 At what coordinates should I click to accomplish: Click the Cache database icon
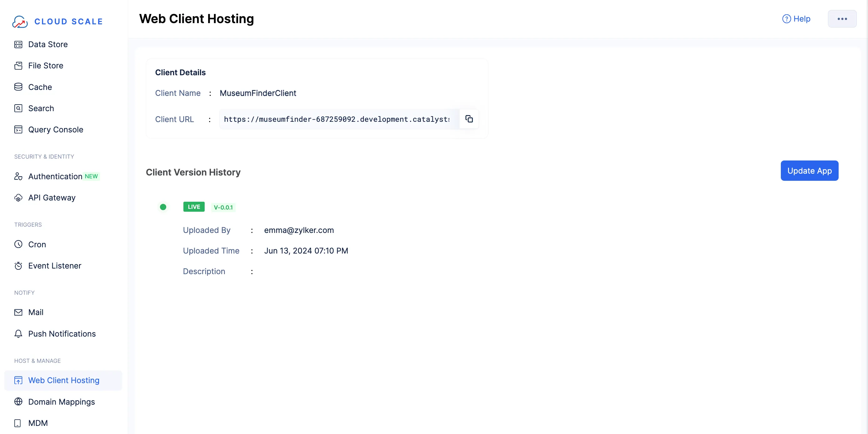point(18,87)
